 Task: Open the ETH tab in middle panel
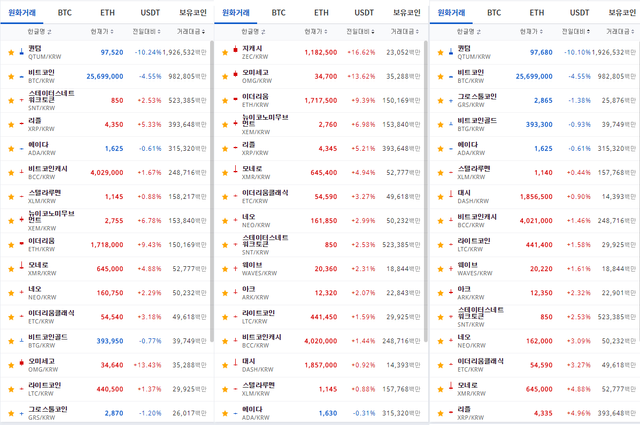(x=321, y=13)
